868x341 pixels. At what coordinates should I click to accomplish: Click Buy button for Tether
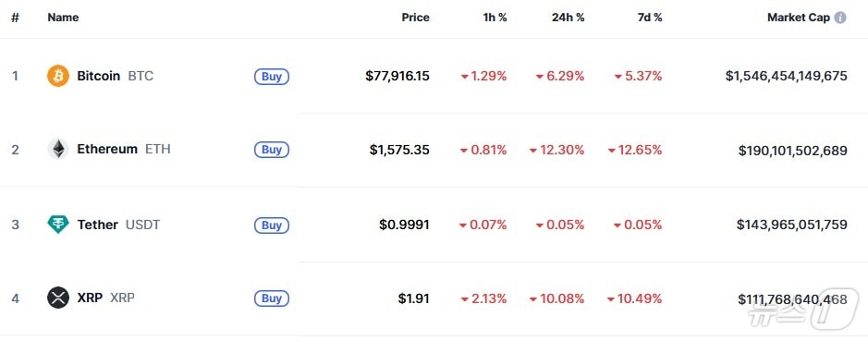point(272,225)
